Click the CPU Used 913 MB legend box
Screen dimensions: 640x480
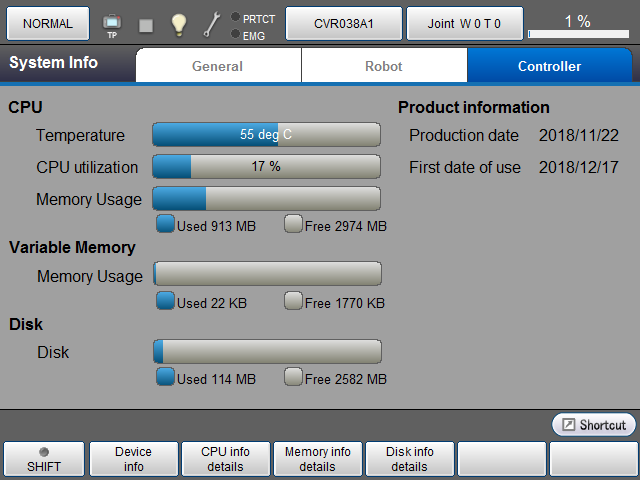166,224
